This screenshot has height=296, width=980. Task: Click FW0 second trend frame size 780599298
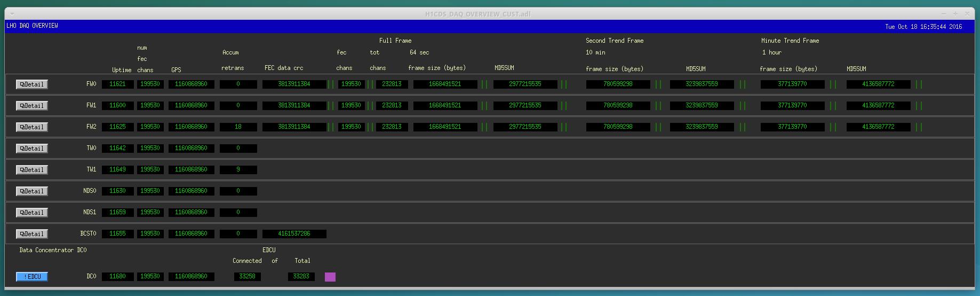click(618, 84)
